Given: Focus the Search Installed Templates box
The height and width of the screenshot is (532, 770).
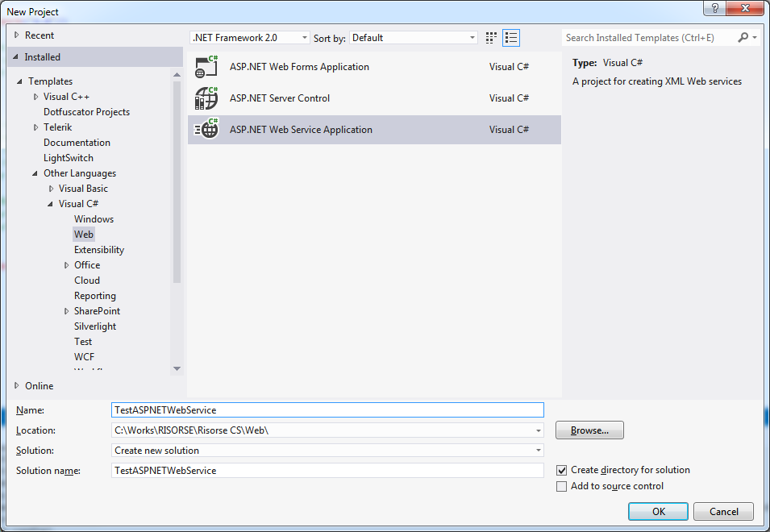Looking at the screenshot, I should pyautogui.click(x=648, y=38).
